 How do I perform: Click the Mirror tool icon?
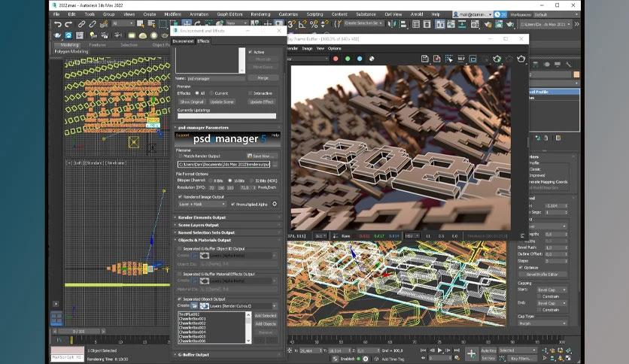click(392, 25)
